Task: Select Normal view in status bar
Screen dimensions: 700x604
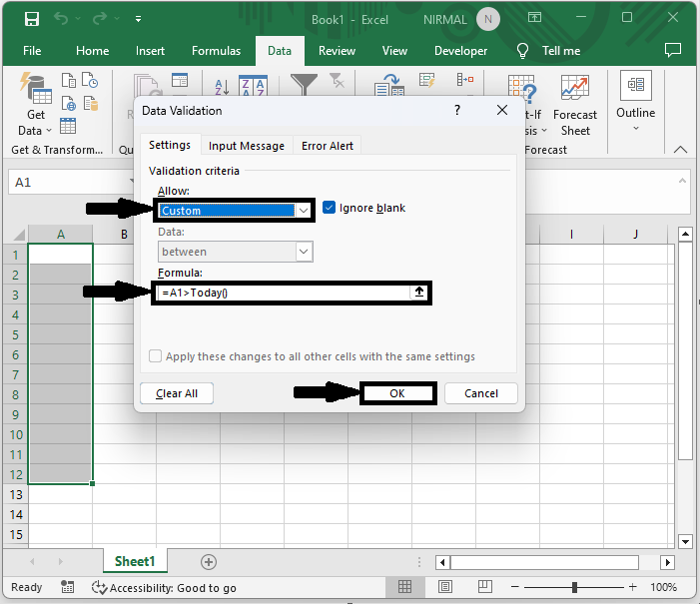Action: [406, 587]
